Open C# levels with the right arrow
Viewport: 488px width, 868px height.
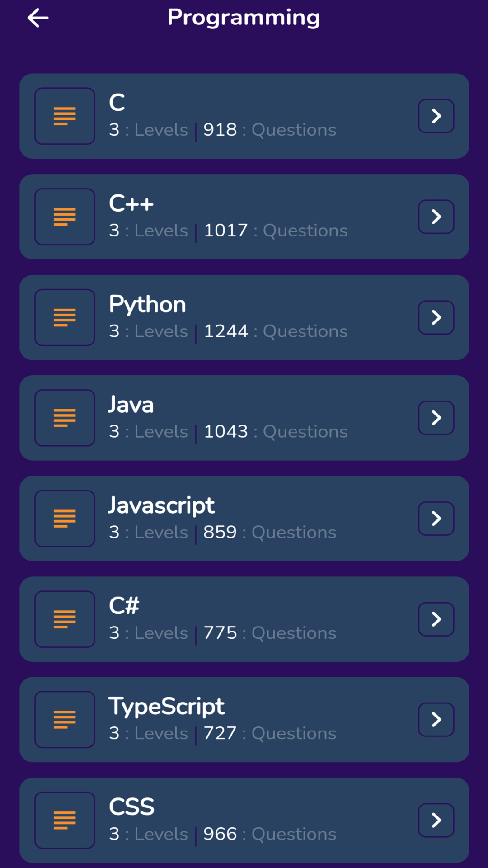pyautogui.click(x=436, y=618)
